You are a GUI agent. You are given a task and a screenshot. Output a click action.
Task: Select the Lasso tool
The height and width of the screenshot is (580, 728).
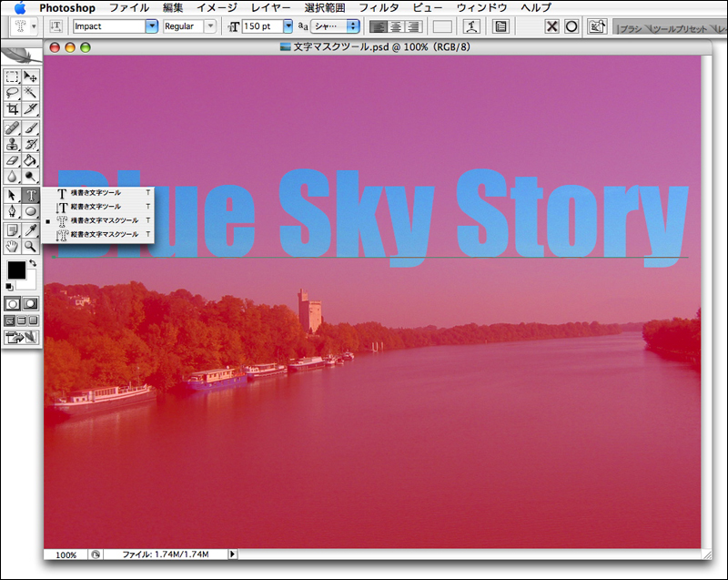pos(13,93)
